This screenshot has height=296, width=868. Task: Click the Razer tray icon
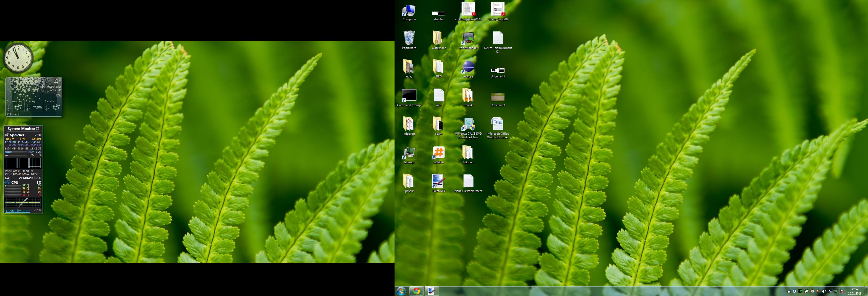click(x=800, y=292)
